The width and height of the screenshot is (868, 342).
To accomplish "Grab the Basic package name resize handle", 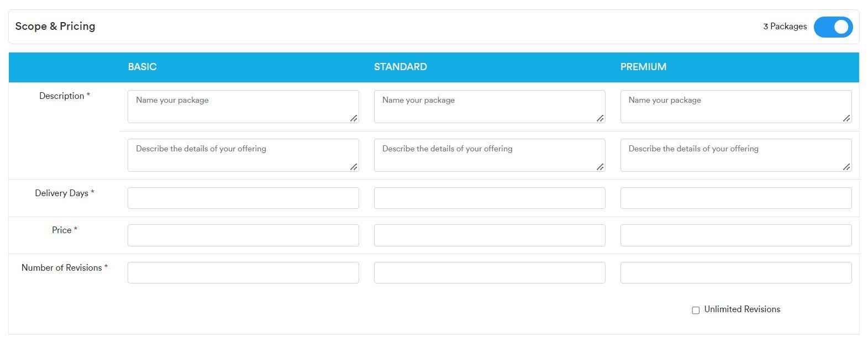I will pos(354,118).
